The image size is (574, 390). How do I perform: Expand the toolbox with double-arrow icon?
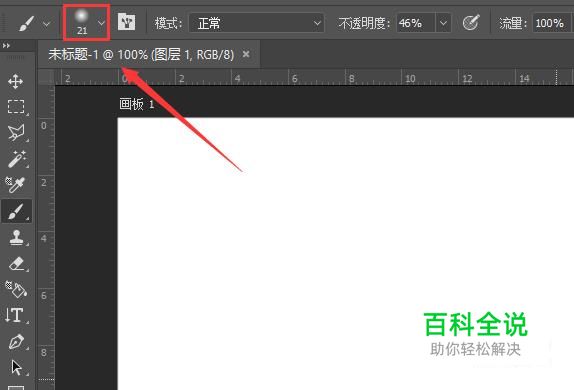(6, 46)
